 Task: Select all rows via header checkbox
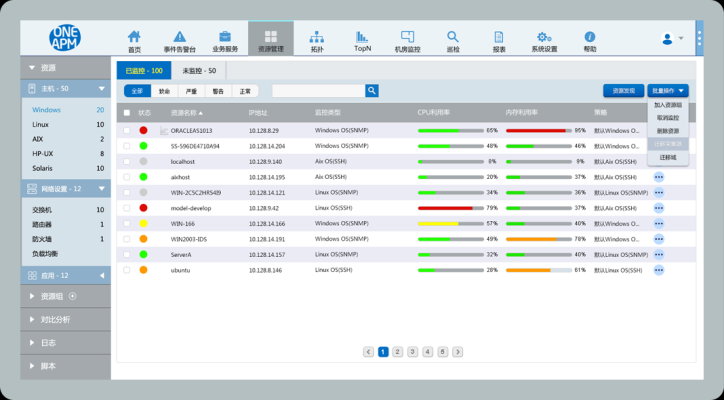127,113
